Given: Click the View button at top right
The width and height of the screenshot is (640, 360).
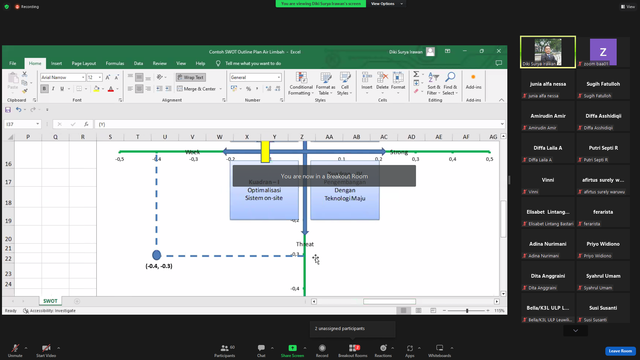Looking at the screenshot, I should 628,7.
